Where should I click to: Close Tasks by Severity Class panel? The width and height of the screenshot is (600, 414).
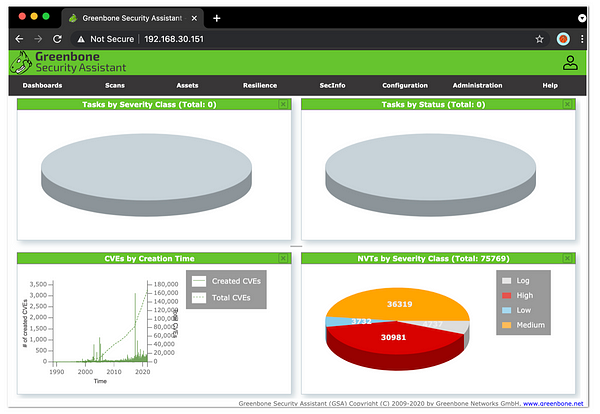click(x=283, y=104)
